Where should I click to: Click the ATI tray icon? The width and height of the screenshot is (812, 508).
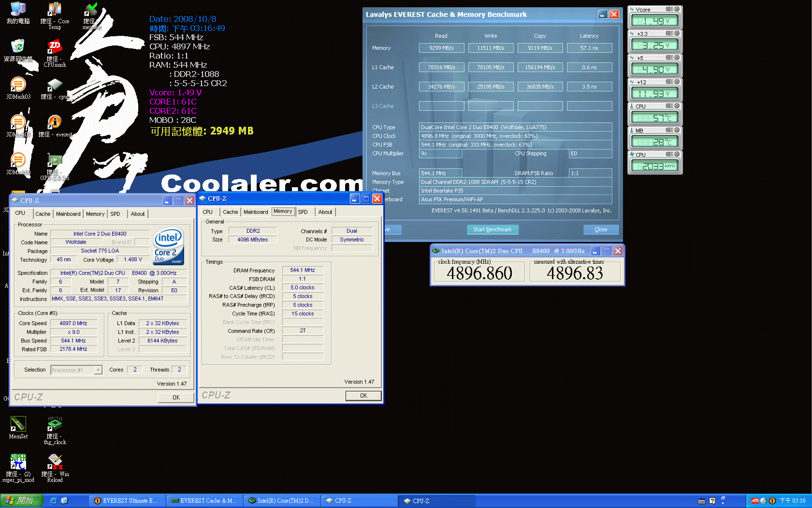pos(754,501)
